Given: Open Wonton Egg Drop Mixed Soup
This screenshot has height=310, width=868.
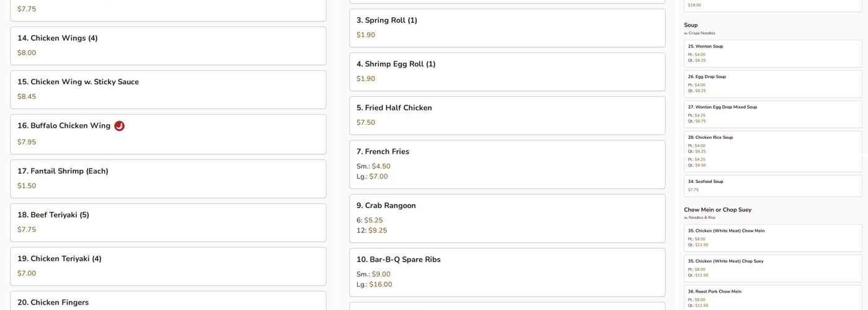Looking at the screenshot, I should pyautogui.click(x=773, y=114).
